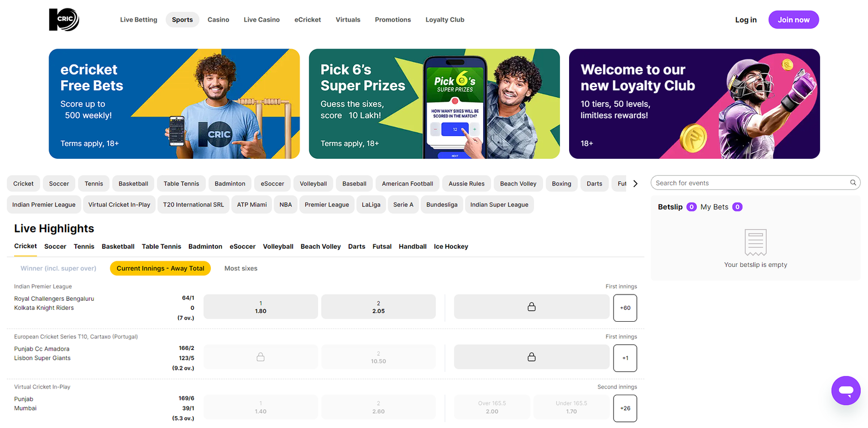The height and width of the screenshot is (428, 868).
Task: Click the Join now button
Action: [793, 20]
